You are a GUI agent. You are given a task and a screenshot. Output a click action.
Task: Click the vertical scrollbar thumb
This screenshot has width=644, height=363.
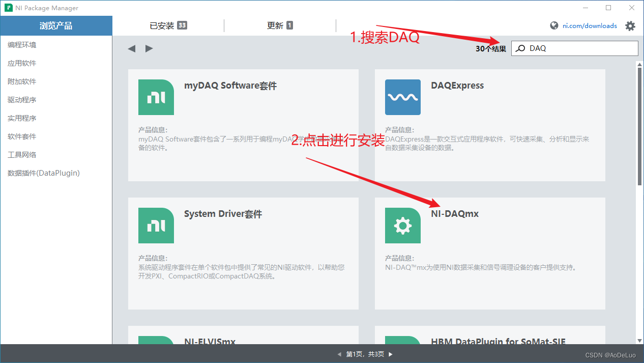639,126
